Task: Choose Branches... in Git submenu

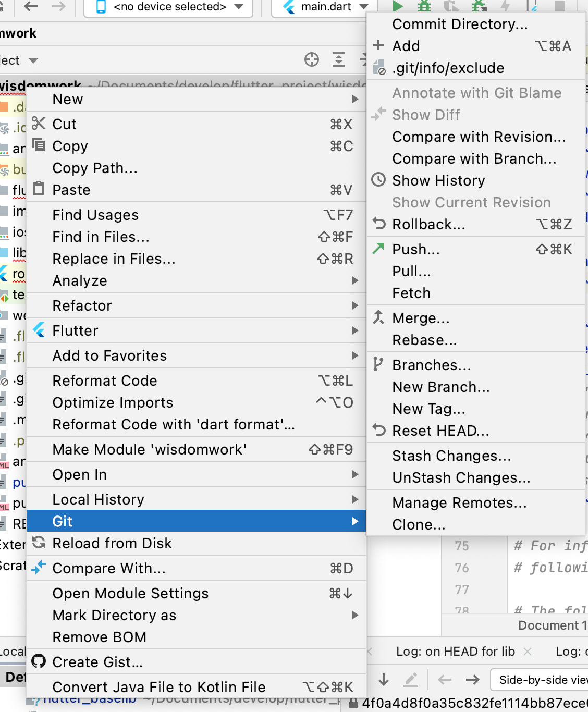Action: (475, 365)
